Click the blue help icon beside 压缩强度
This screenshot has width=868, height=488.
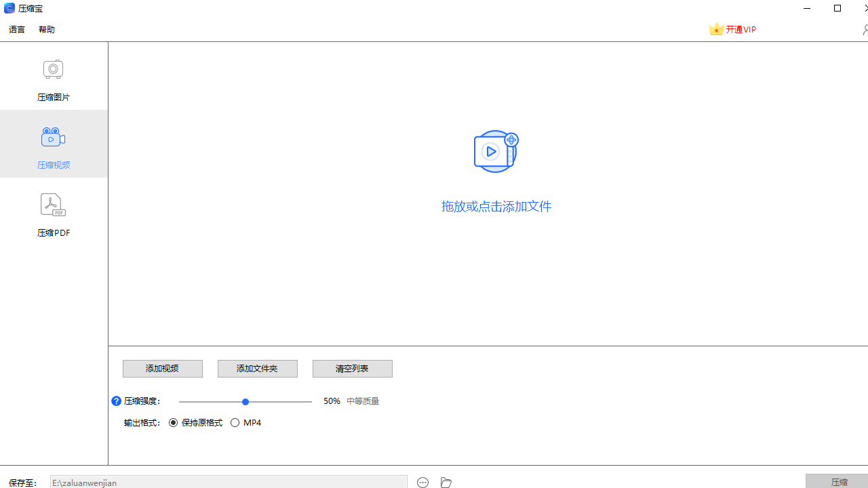tap(116, 401)
